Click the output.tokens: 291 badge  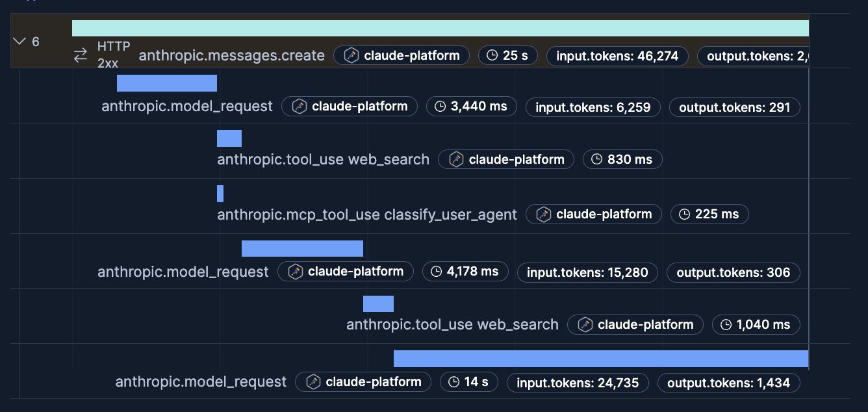click(x=735, y=107)
